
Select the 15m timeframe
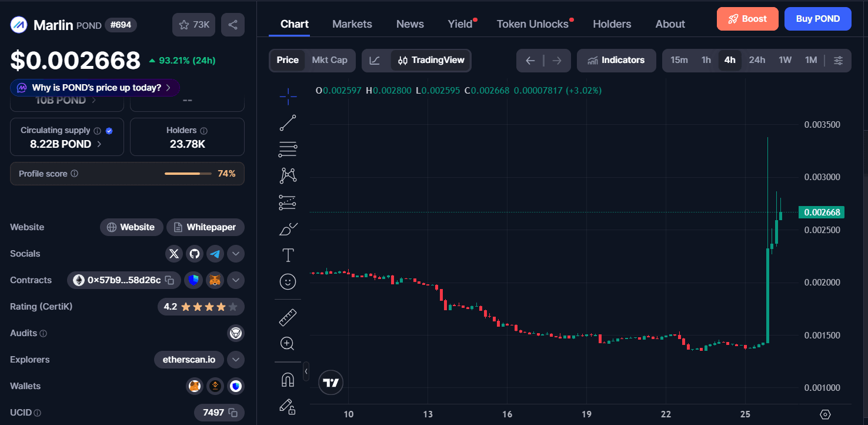[679, 60]
